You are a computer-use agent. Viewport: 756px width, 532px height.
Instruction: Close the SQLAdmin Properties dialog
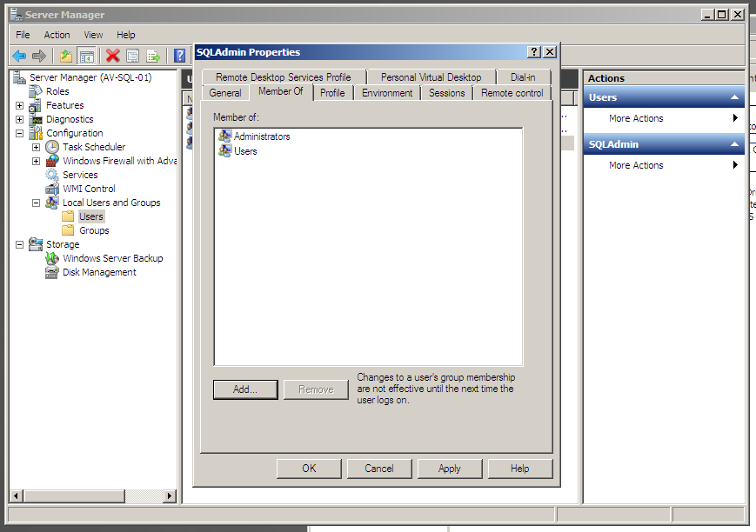coord(550,52)
